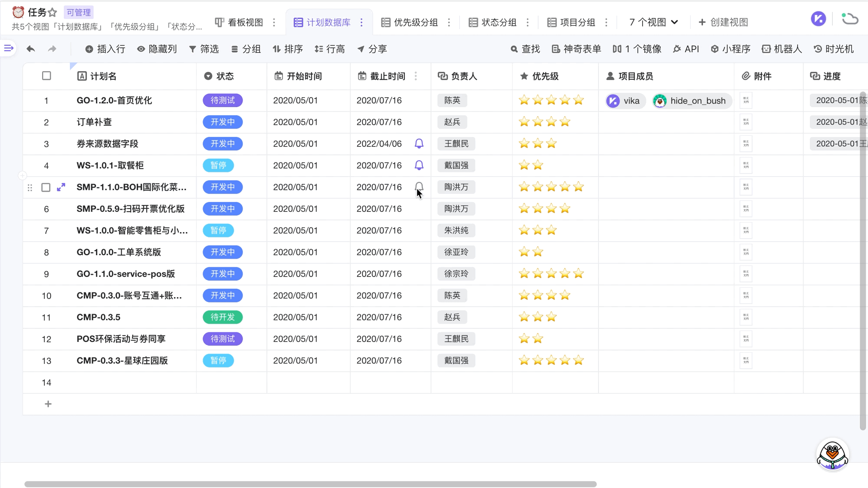Open 机器人 robot automation panel
The image size is (868, 488).
coord(782,49)
